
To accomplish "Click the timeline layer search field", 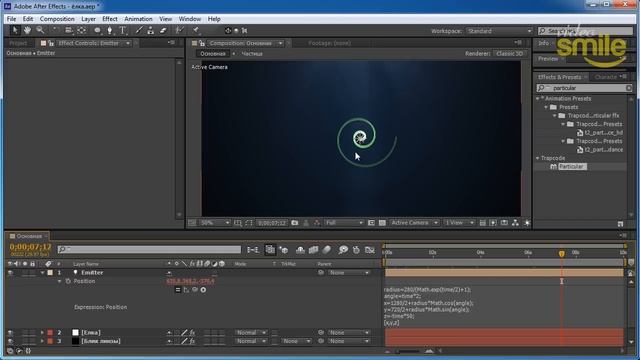I will (x=149, y=249).
